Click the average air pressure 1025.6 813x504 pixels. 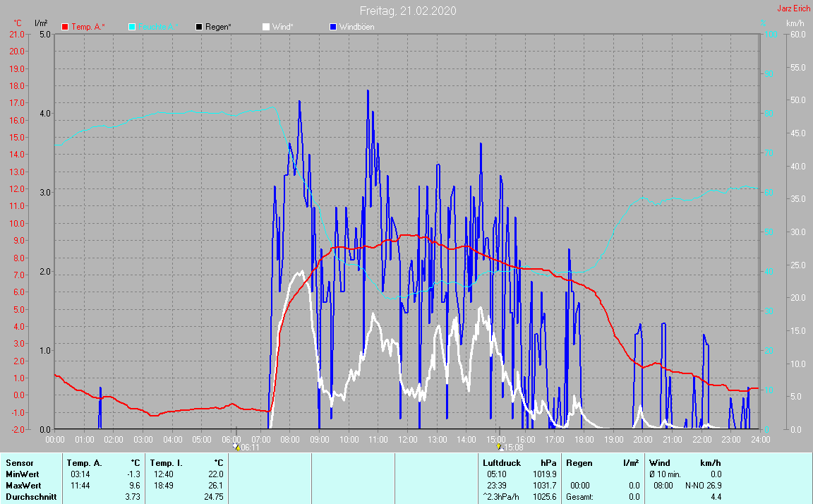[x=544, y=497]
